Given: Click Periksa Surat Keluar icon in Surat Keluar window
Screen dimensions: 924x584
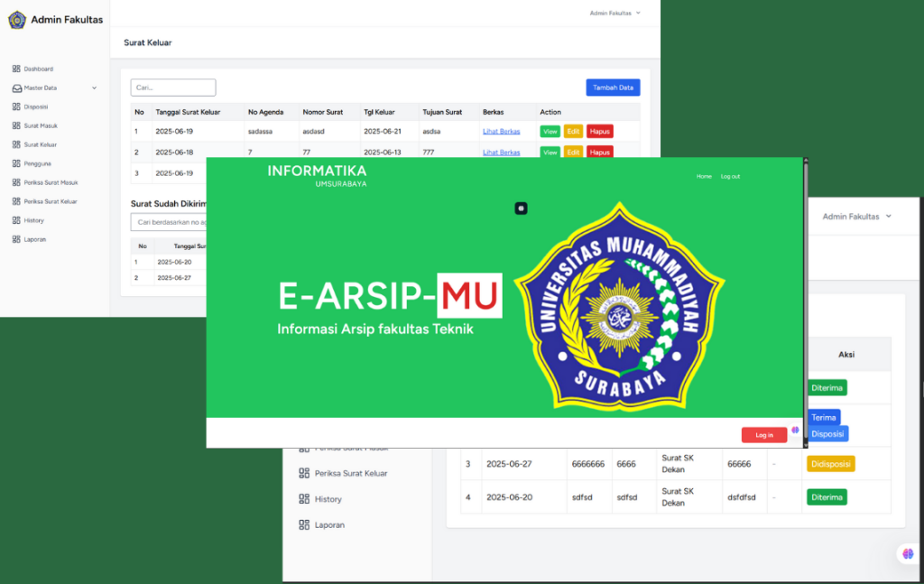Looking at the screenshot, I should click(16, 201).
